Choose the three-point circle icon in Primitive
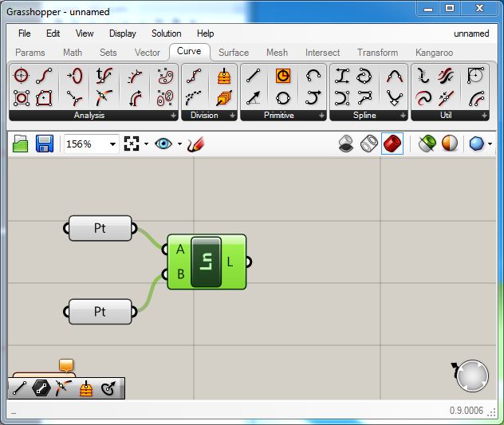Viewport: 504px width, 425px height. (x=283, y=98)
